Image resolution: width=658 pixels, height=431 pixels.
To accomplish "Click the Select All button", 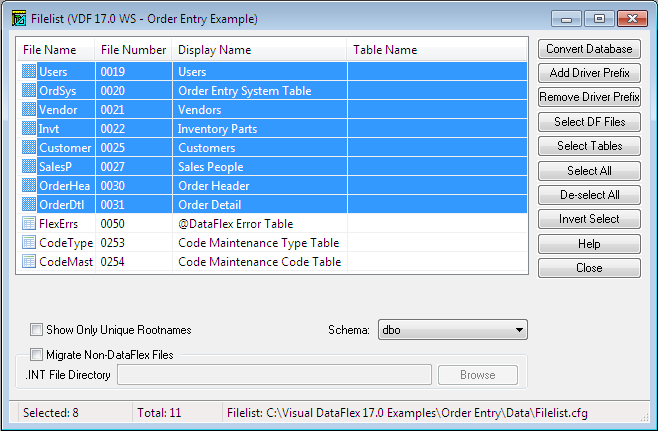I will pos(589,171).
